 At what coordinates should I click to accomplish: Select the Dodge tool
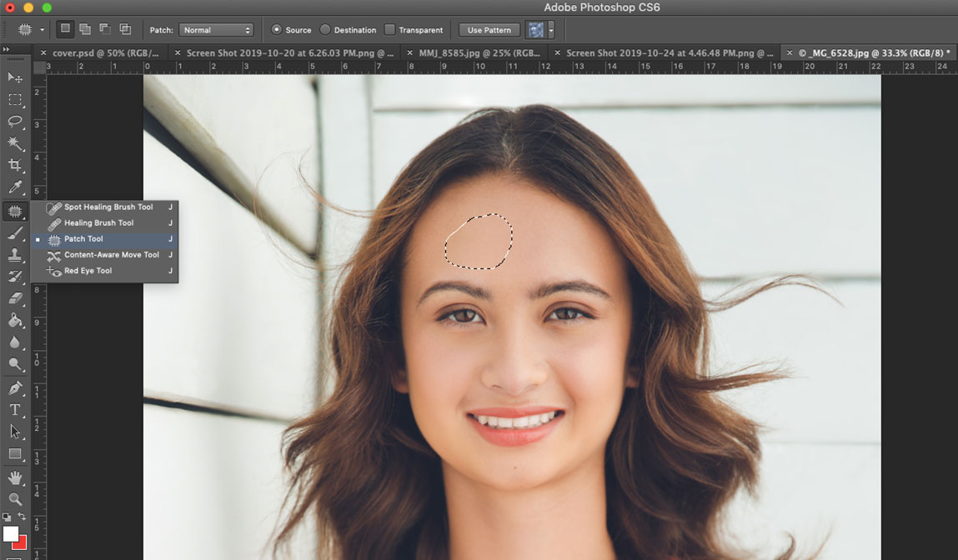(15, 364)
